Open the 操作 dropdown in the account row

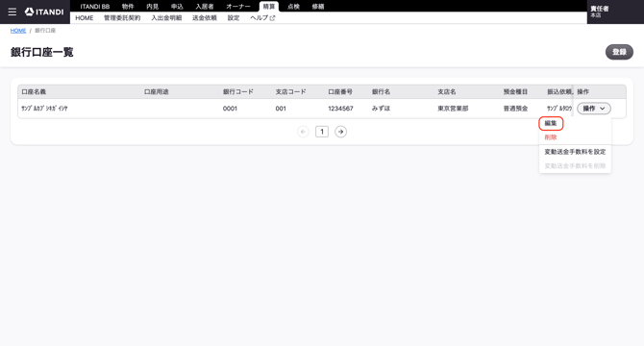[x=594, y=109]
